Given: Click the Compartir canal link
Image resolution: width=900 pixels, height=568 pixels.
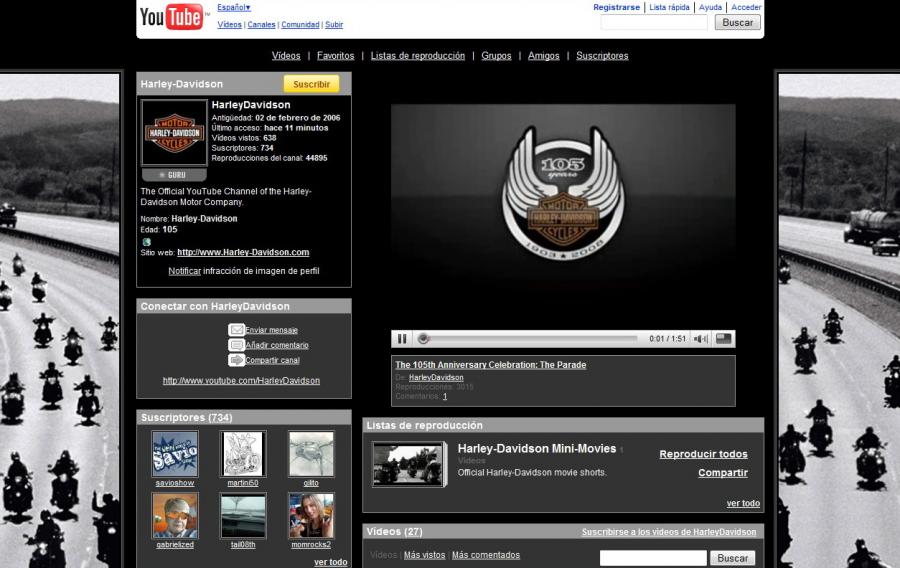Looking at the screenshot, I should click(272, 360).
